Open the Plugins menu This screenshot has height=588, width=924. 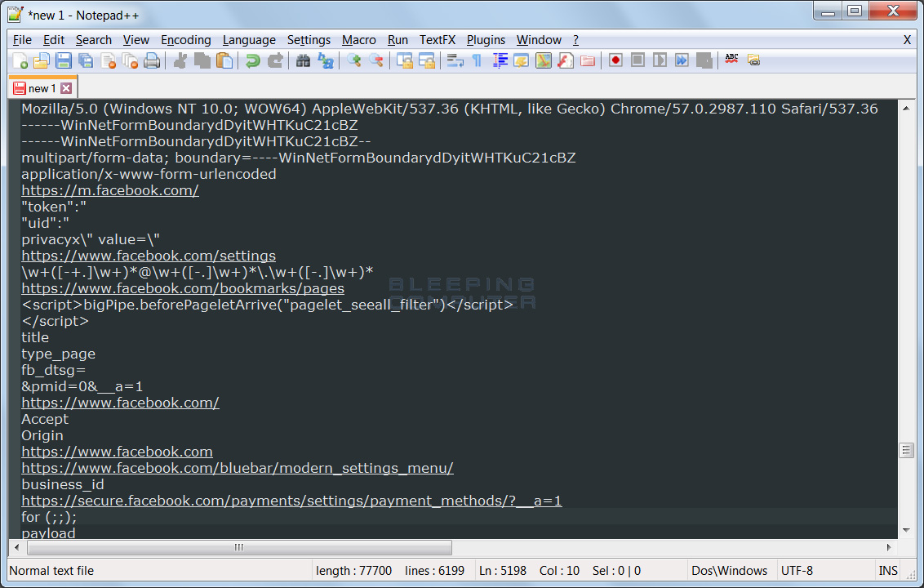pyautogui.click(x=486, y=39)
